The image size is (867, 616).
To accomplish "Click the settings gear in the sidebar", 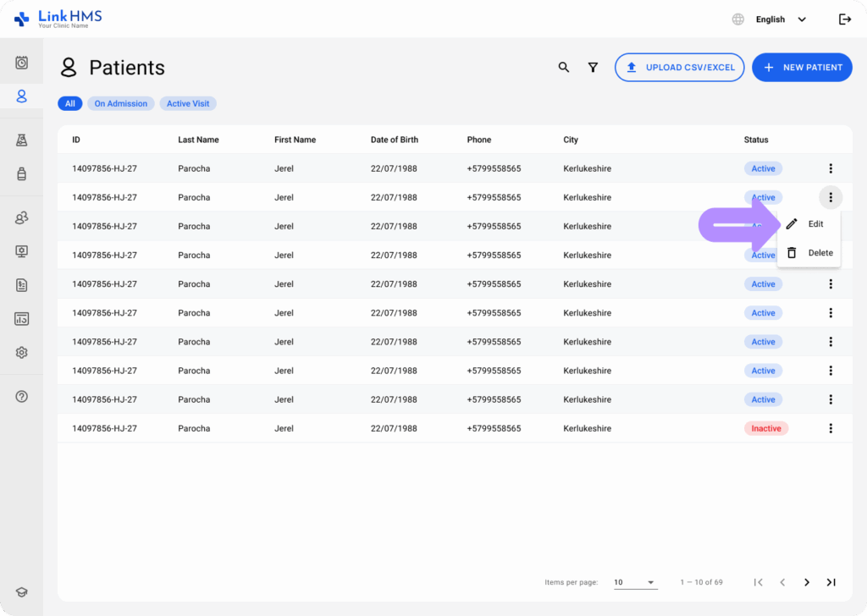I will [22, 352].
